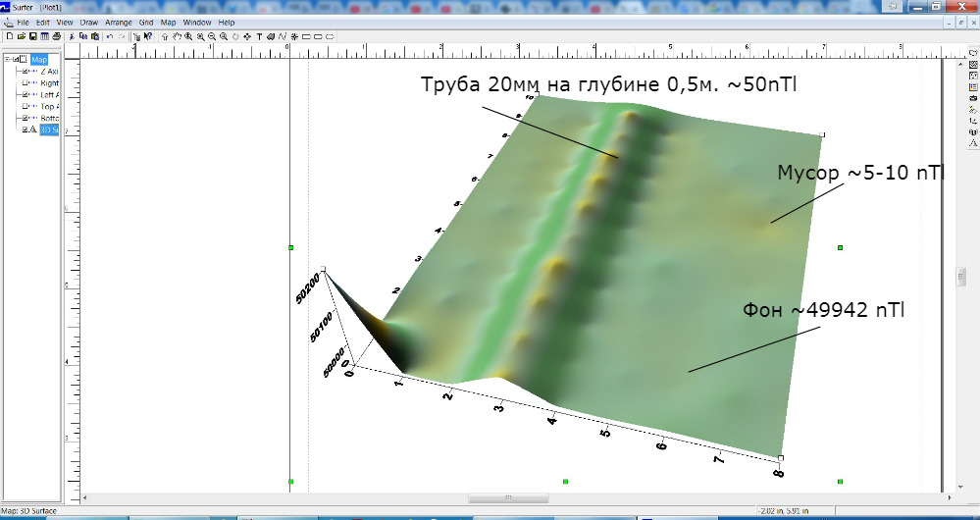Choose the Rectangle drawing tool
Viewport: 980px width, 520px height.
tap(306, 37)
